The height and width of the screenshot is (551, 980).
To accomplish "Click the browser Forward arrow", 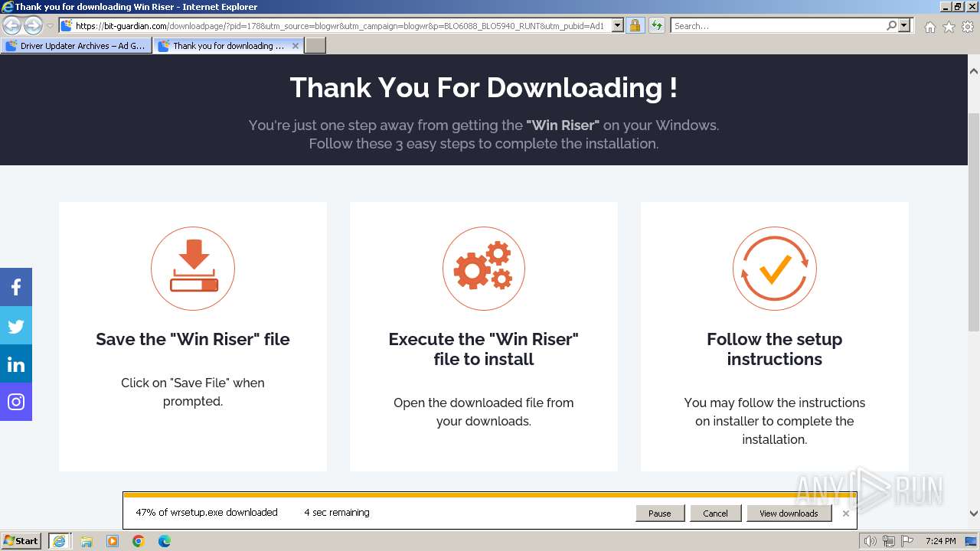I will pyautogui.click(x=33, y=25).
